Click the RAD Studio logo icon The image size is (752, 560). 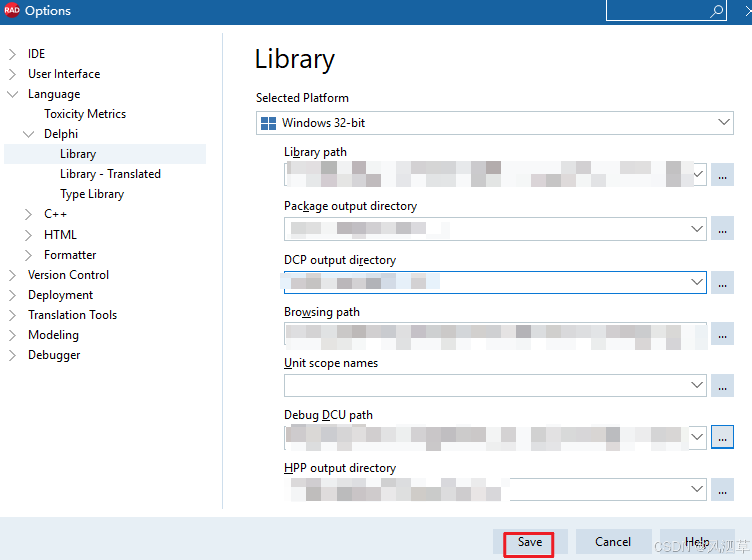11,10
